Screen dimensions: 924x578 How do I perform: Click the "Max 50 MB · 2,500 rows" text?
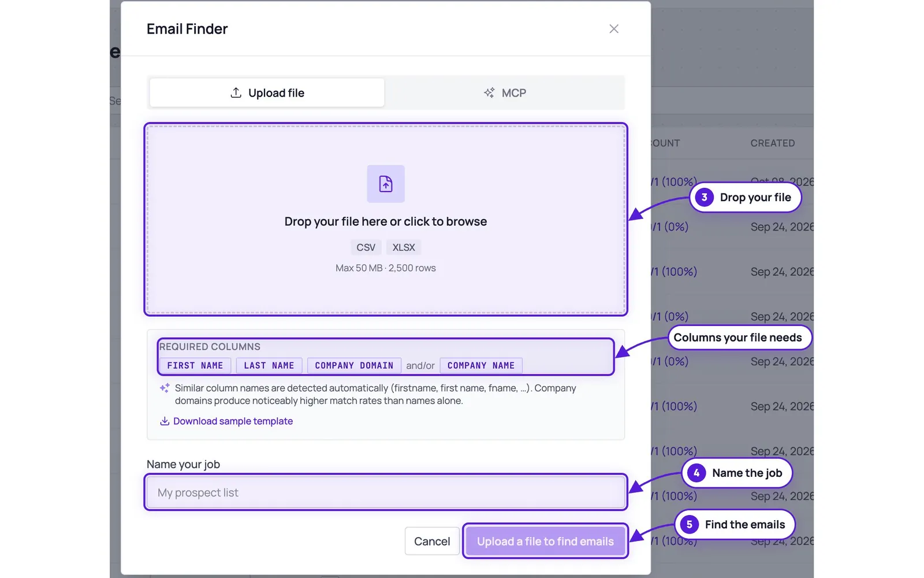[386, 268]
